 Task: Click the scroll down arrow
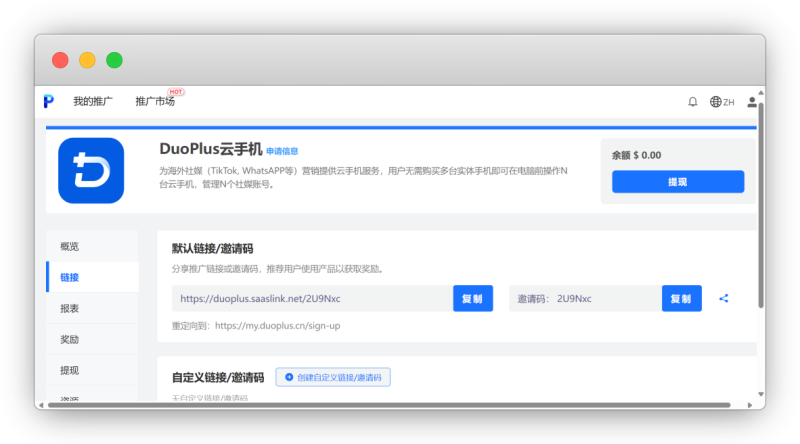(x=761, y=394)
